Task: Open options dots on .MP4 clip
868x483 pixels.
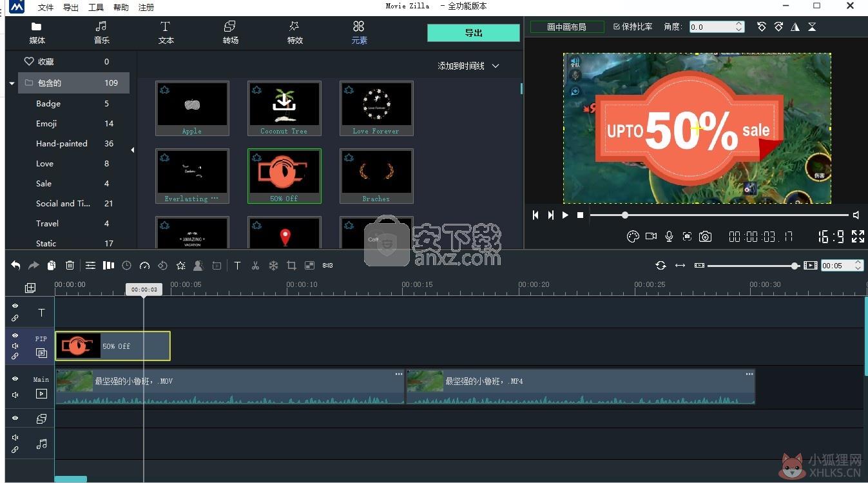Action: click(749, 374)
